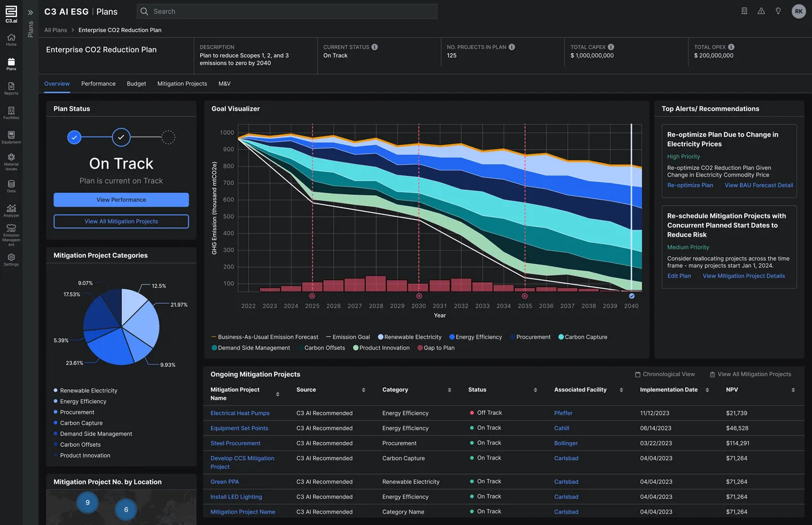
Task: Expand the sidebar with double chevron
Action: coord(30,12)
